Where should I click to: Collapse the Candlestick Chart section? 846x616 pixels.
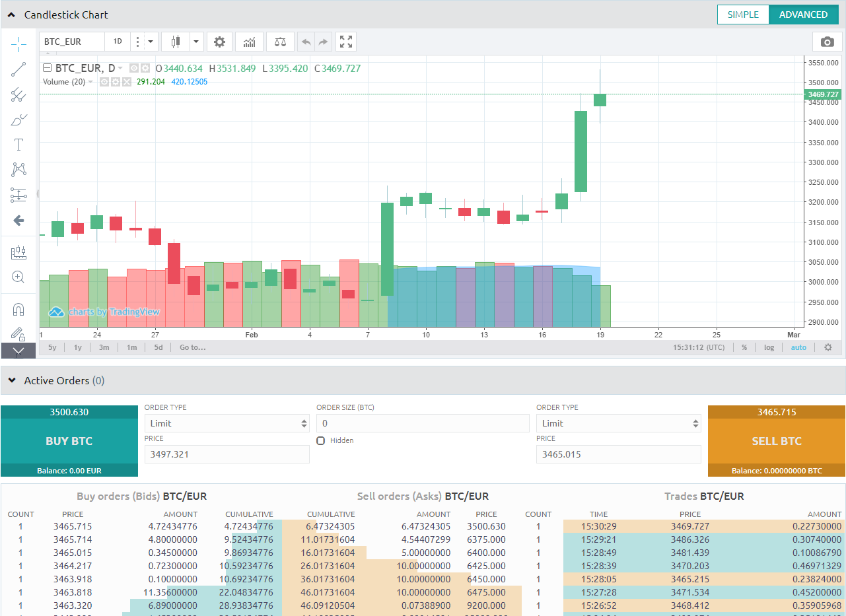(11, 15)
